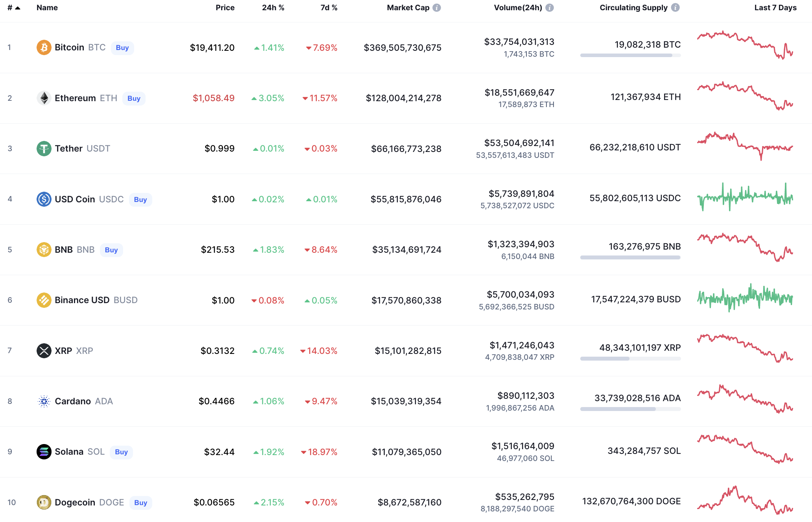Click the Ethereum diamond logo icon
Viewport: 812px width, 522px height.
coord(44,98)
